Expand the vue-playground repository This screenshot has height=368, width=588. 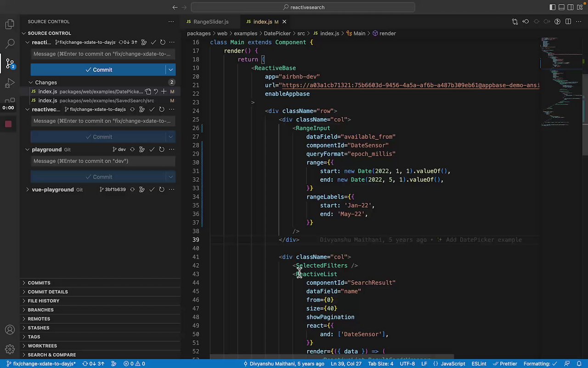[x=28, y=190]
